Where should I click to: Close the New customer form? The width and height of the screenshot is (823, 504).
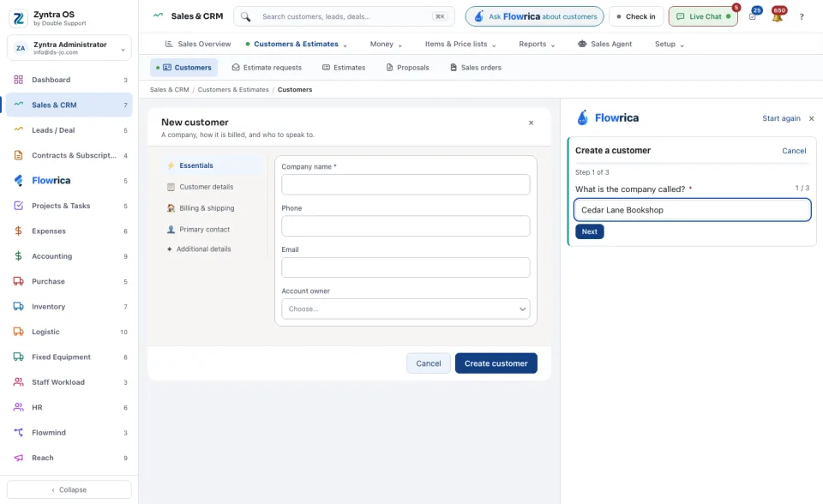[x=532, y=123]
